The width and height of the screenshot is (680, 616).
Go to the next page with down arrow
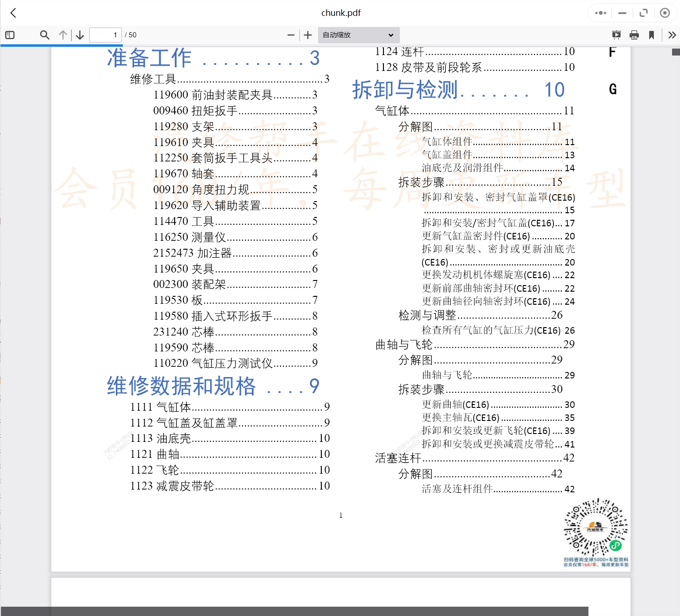point(79,35)
